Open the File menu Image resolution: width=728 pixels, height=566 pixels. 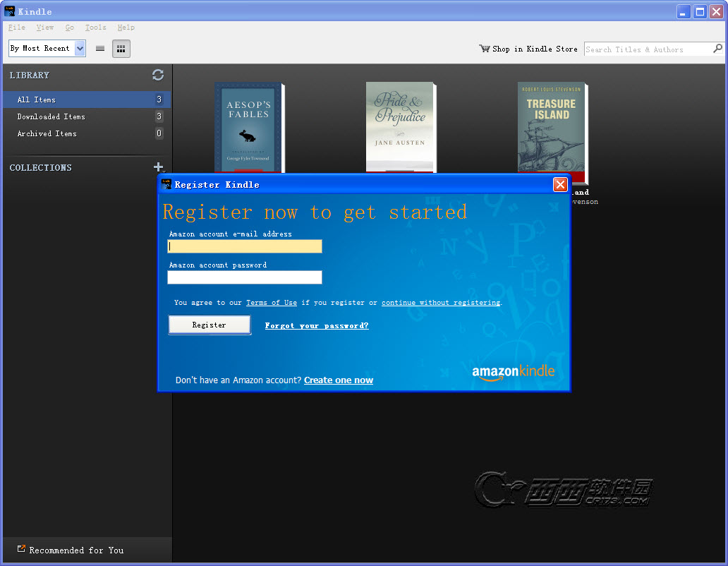17,28
